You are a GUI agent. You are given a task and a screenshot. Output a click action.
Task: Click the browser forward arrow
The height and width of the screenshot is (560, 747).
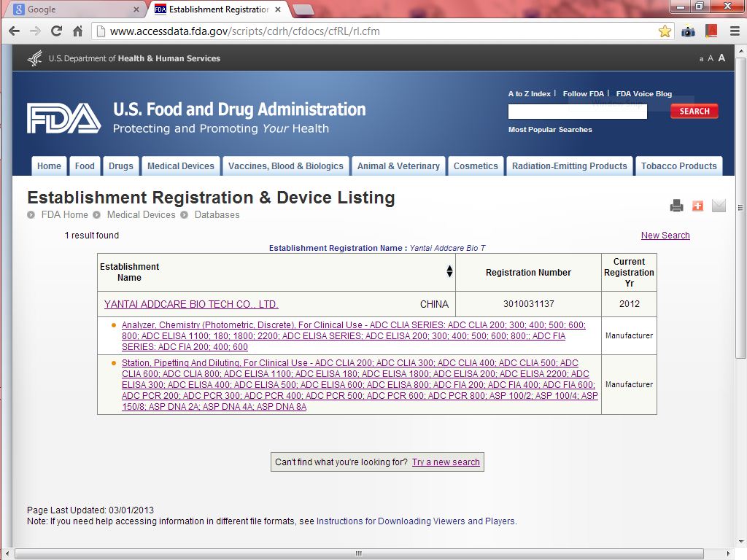35,31
